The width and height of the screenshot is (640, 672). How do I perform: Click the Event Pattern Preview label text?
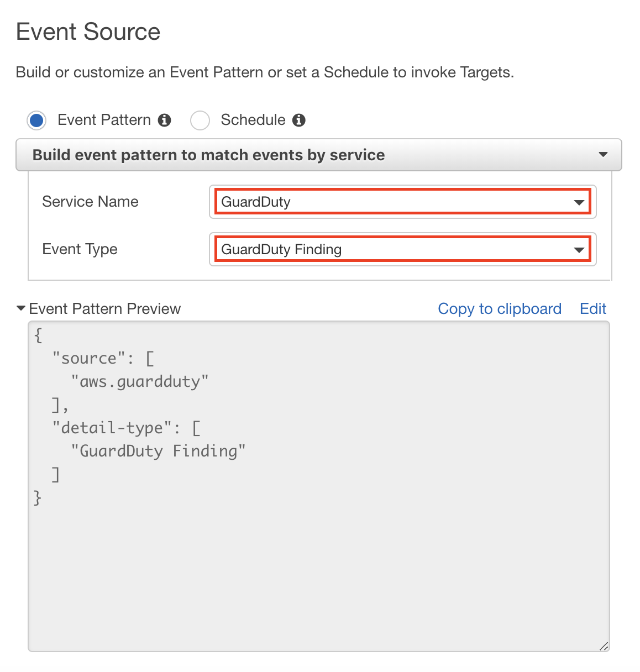coord(105,308)
